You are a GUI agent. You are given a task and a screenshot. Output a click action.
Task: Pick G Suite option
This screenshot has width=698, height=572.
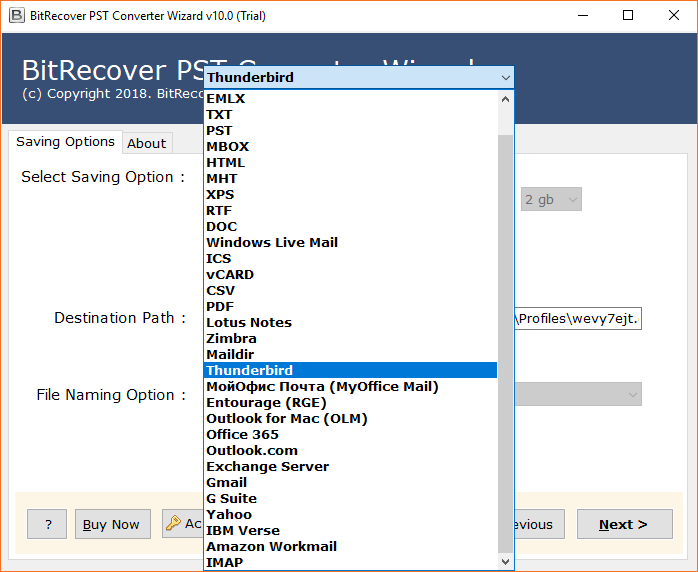(x=350, y=499)
